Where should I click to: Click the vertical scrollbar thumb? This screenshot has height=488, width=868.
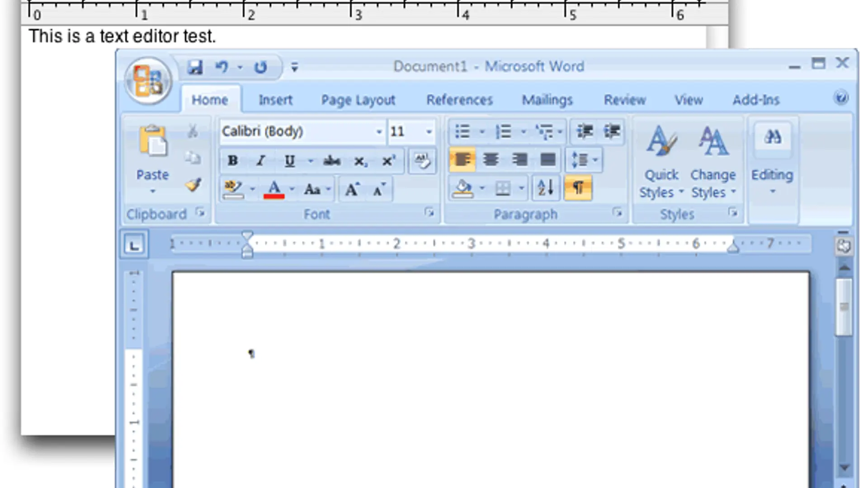pyautogui.click(x=844, y=307)
